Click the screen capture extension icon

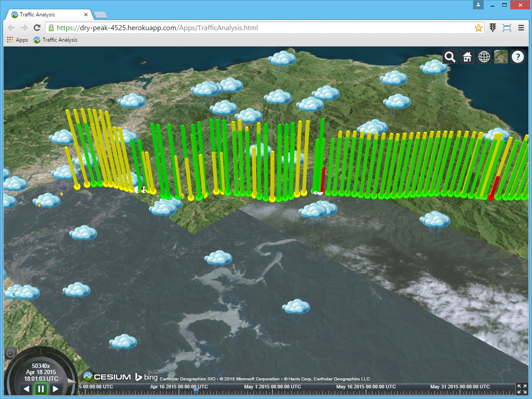[x=507, y=27]
